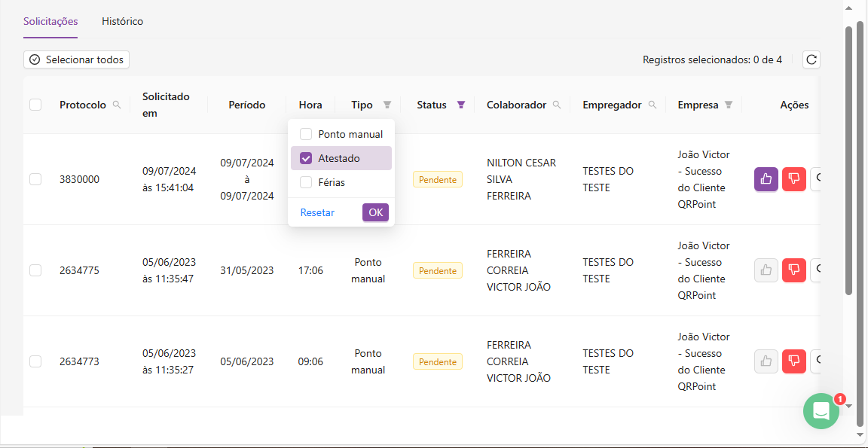This screenshot has height=448, width=868.
Task: Check the Ponto manual filter option
Action: [x=306, y=134]
